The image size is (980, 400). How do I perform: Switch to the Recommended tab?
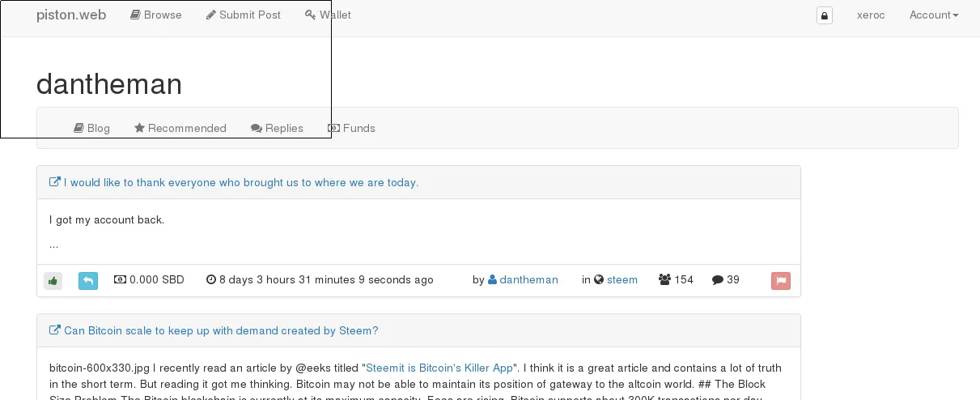click(180, 128)
